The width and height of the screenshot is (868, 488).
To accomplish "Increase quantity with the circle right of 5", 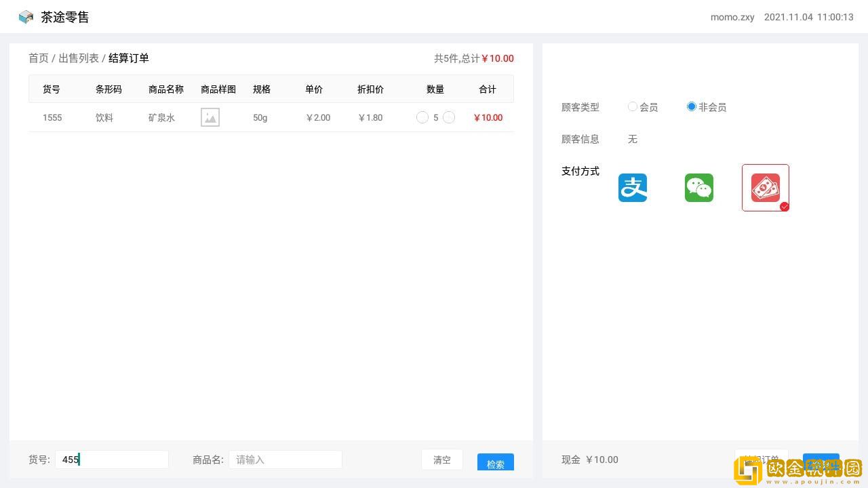I will pos(448,117).
